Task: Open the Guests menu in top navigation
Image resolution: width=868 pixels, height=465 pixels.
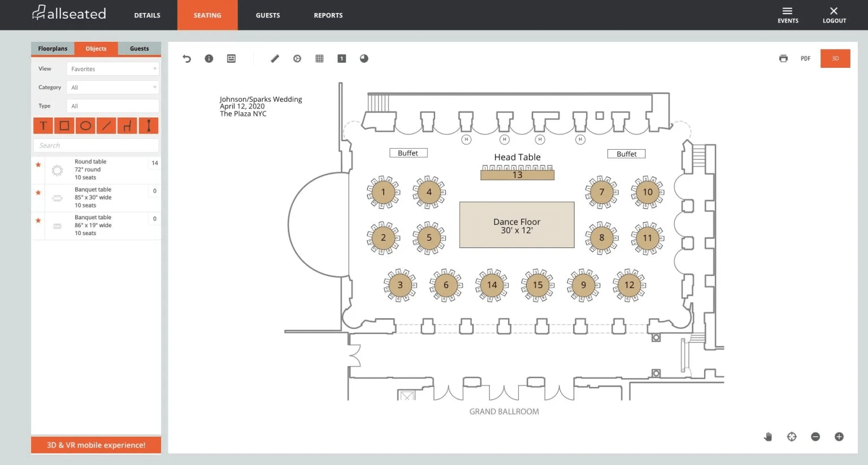Action: pos(268,15)
